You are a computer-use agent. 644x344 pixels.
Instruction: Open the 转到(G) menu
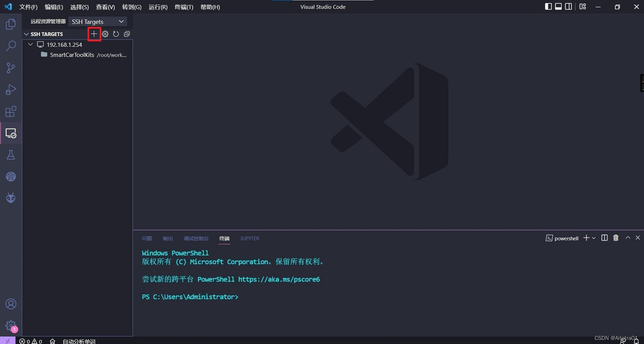click(x=132, y=7)
